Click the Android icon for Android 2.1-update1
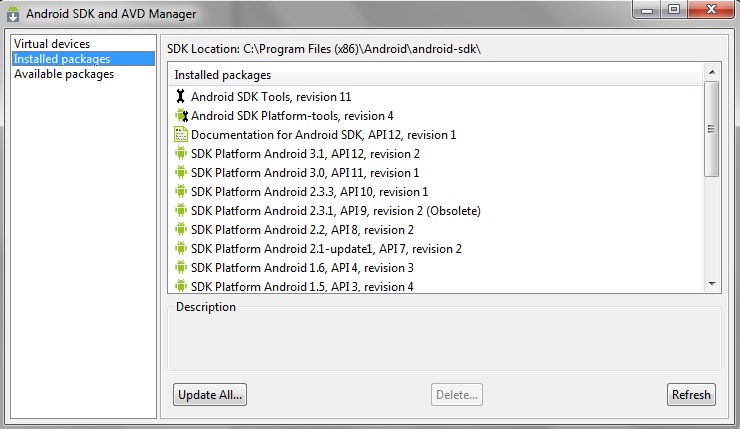The height and width of the screenshot is (429, 740). [x=181, y=248]
